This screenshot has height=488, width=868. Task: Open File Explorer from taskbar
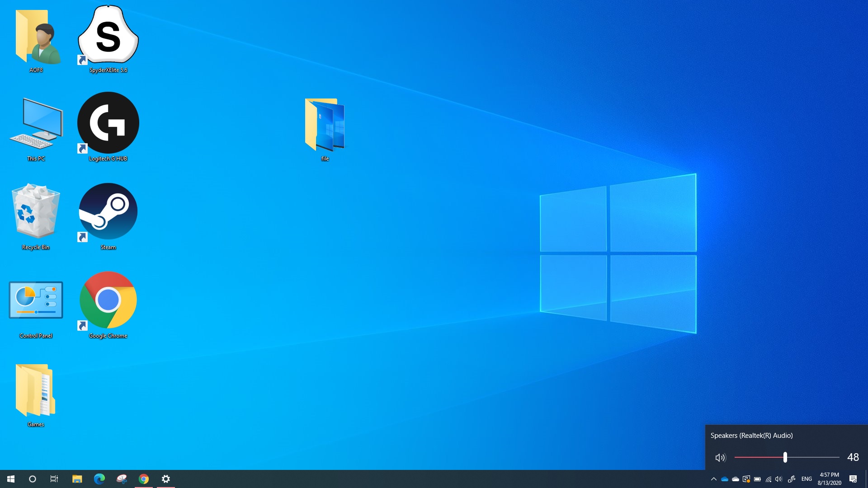[77, 479]
